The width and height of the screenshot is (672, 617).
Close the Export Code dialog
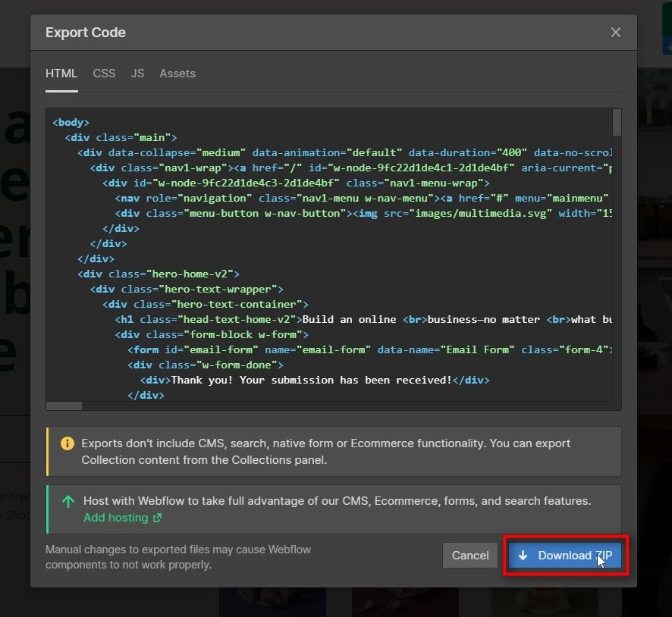[615, 33]
